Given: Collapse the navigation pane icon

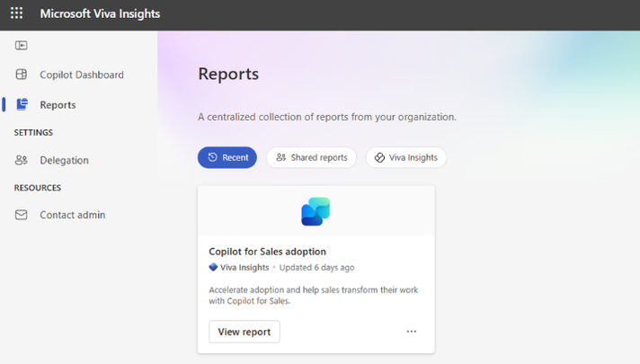Looking at the screenshot, I should (x=22, y=45).
